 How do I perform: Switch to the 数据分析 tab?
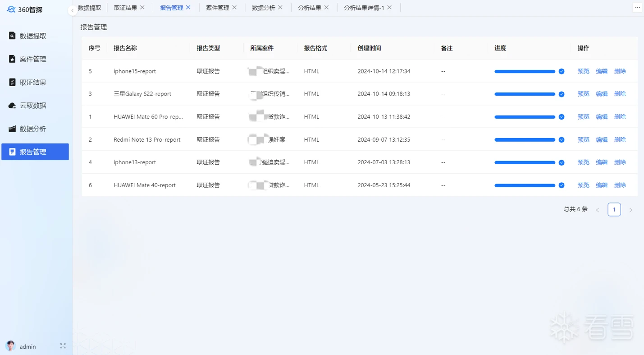(x=263, y=8)
